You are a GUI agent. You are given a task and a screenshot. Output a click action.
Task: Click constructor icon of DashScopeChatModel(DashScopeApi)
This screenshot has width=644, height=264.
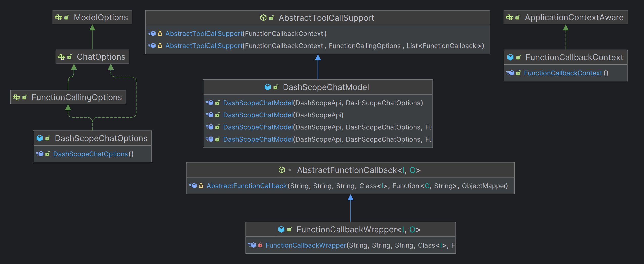[210, 115]
